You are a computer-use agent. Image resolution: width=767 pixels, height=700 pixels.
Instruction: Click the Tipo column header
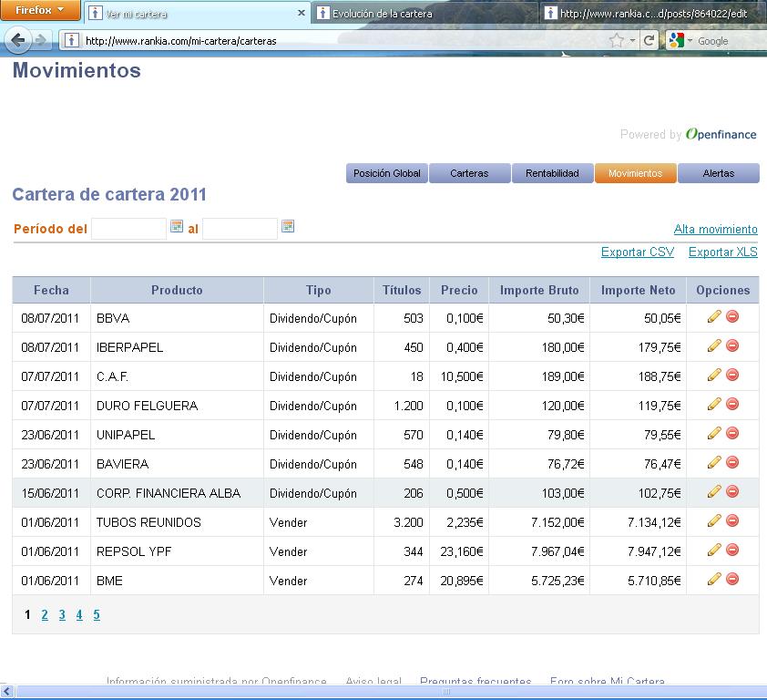(x=319, y=290)
